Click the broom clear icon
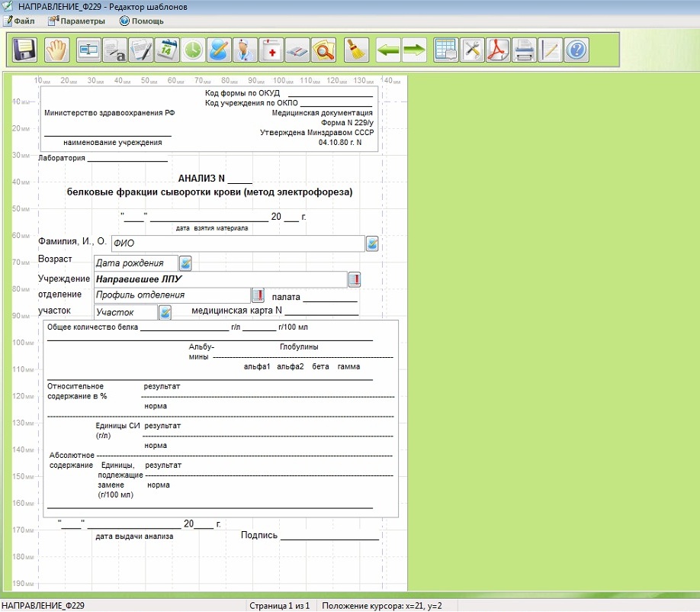The width and height of the screenshot is (700, 612). (356, 50)
